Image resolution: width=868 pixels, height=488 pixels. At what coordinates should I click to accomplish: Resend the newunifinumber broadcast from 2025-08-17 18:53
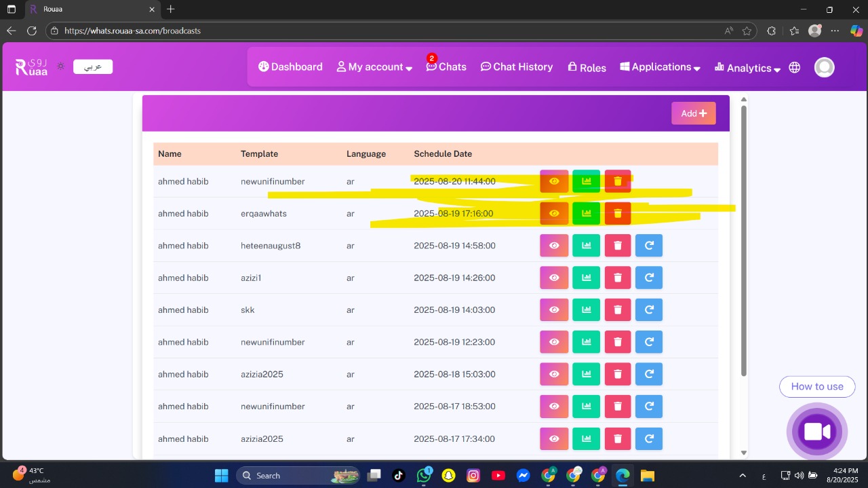point(649,406)
